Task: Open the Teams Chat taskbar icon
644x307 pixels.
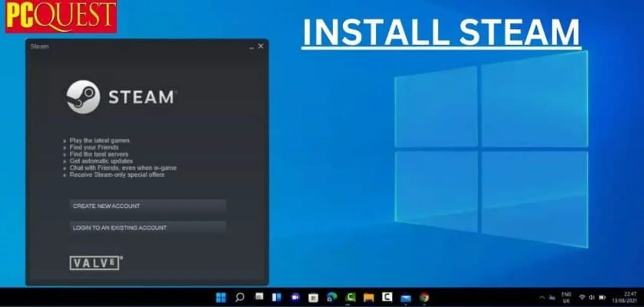Action: coord(295,297)
